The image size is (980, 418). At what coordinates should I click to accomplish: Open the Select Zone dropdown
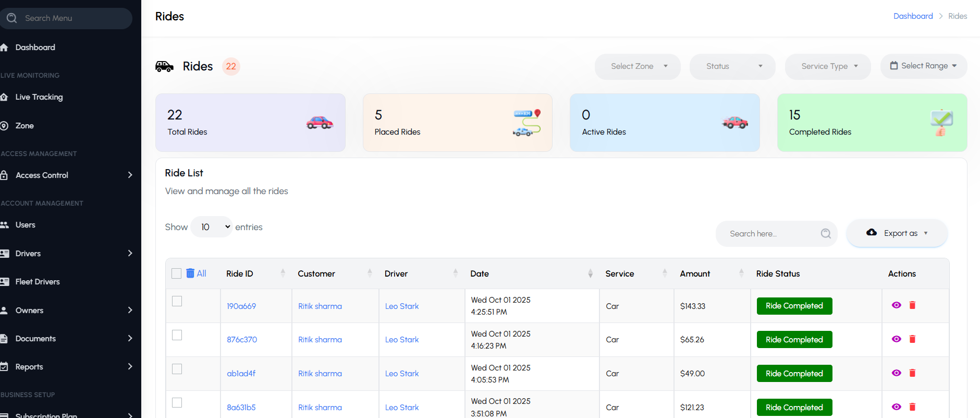pos(638,66)
